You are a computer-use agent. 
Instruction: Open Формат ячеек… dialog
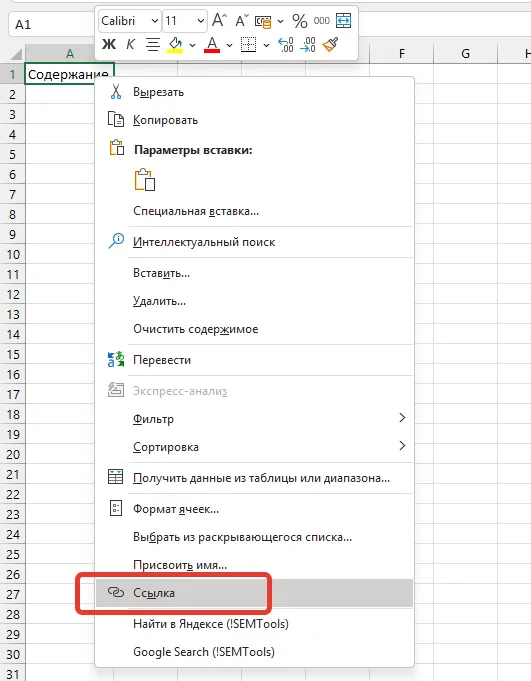point(254,509)
